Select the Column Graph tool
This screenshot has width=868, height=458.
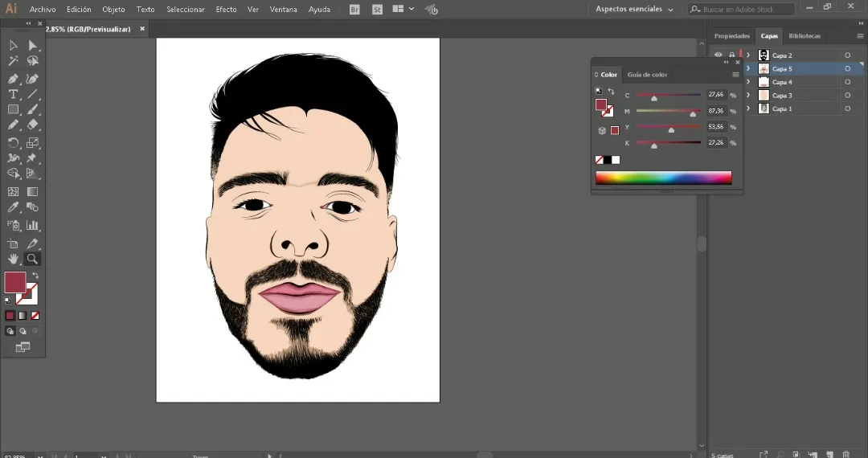pos(33,225)
